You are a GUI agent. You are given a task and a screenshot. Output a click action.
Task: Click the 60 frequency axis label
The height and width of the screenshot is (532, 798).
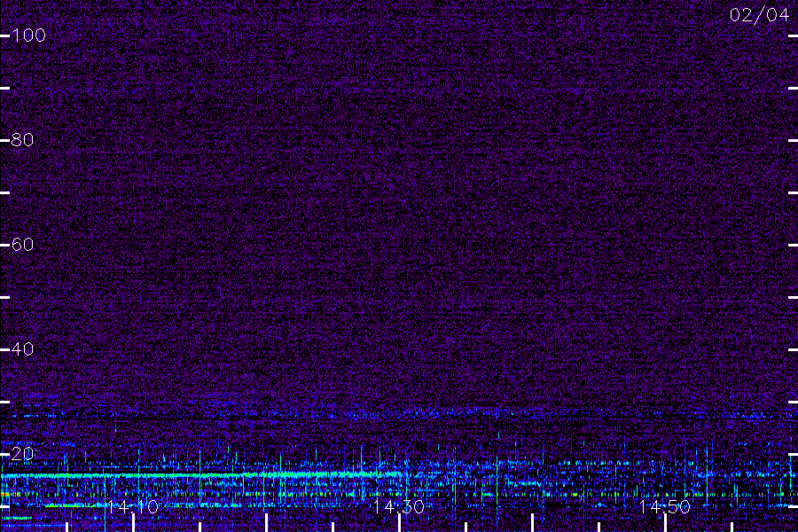[x=22, y=245]
